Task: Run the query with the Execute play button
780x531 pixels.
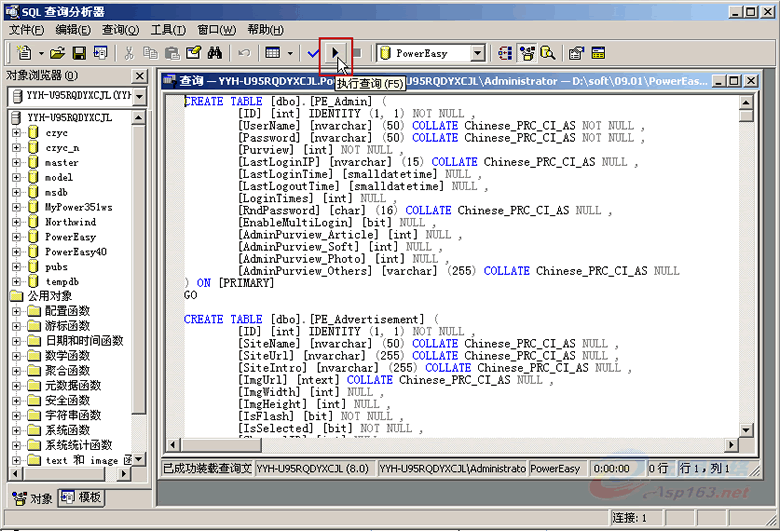Action: coord(335,52)
